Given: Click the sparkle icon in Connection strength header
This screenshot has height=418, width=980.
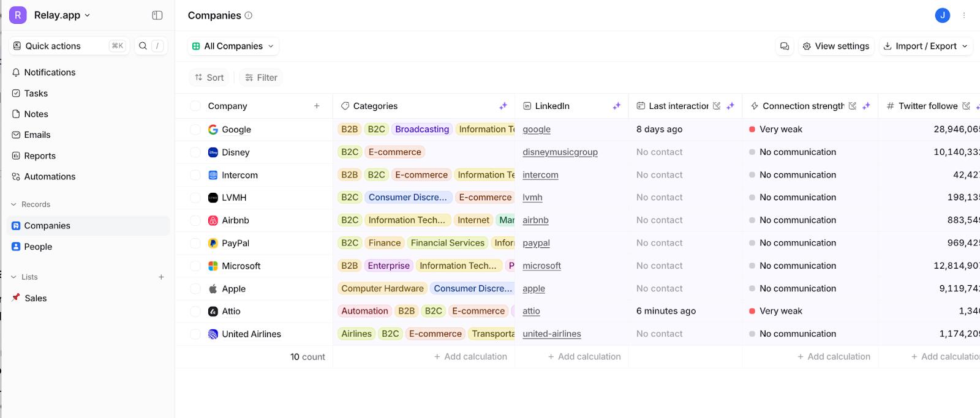Looking at the screenshot, I should point(866,106).
